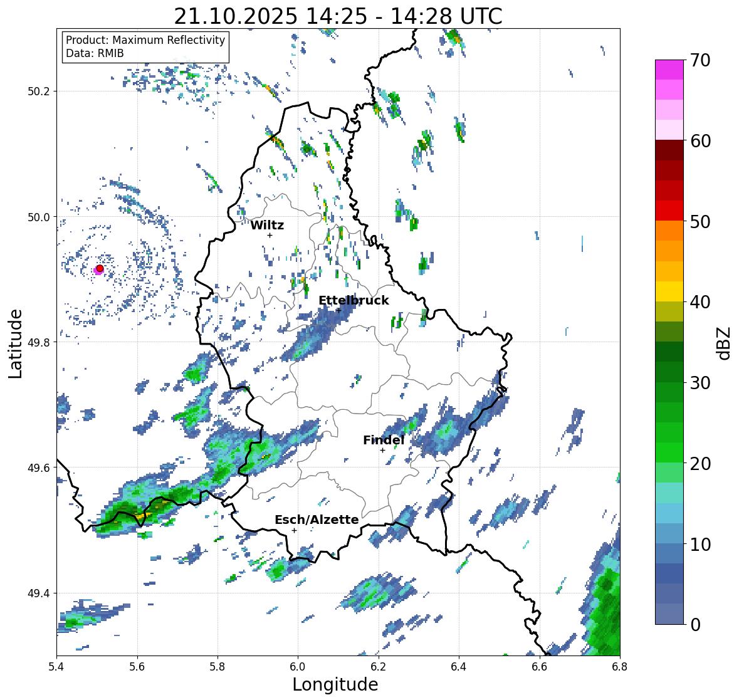Viewport: 739px width, 700px height.
Task: Click the Longitude axis label
Action: [x=335, y=684]
